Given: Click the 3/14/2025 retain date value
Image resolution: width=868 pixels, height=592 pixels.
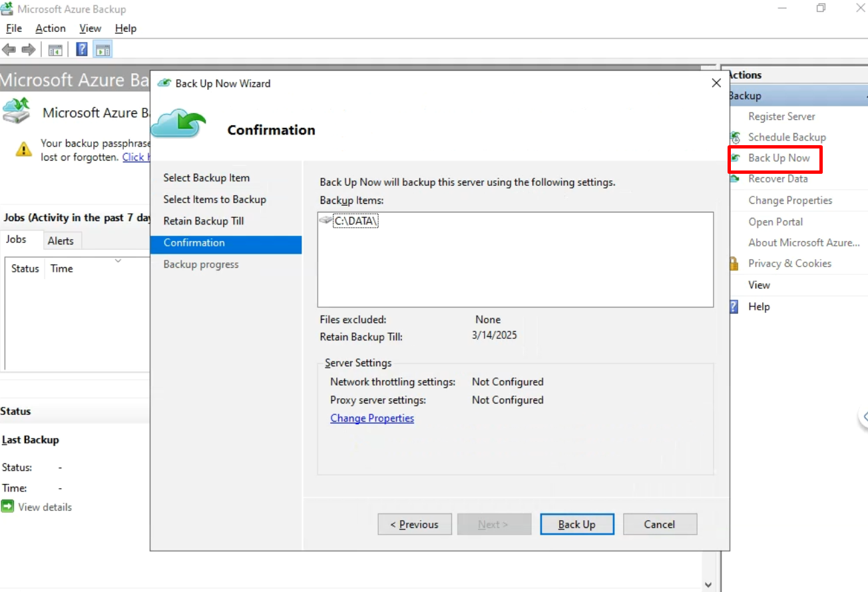Looking at the screenshot, I should pos(495,335).
